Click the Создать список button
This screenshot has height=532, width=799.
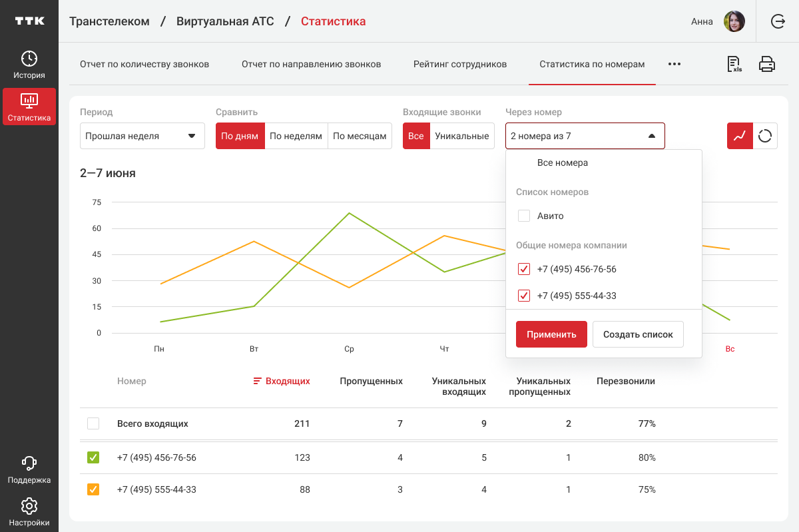638,334
